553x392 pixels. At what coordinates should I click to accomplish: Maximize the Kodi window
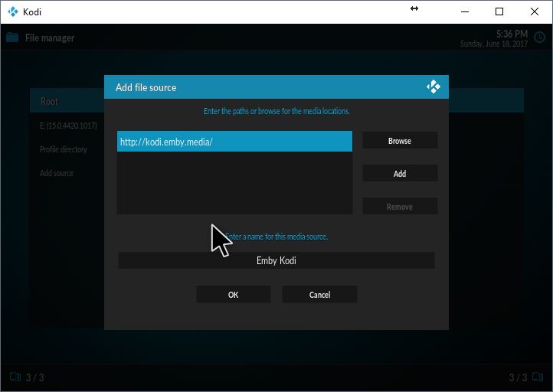point(499,11)
